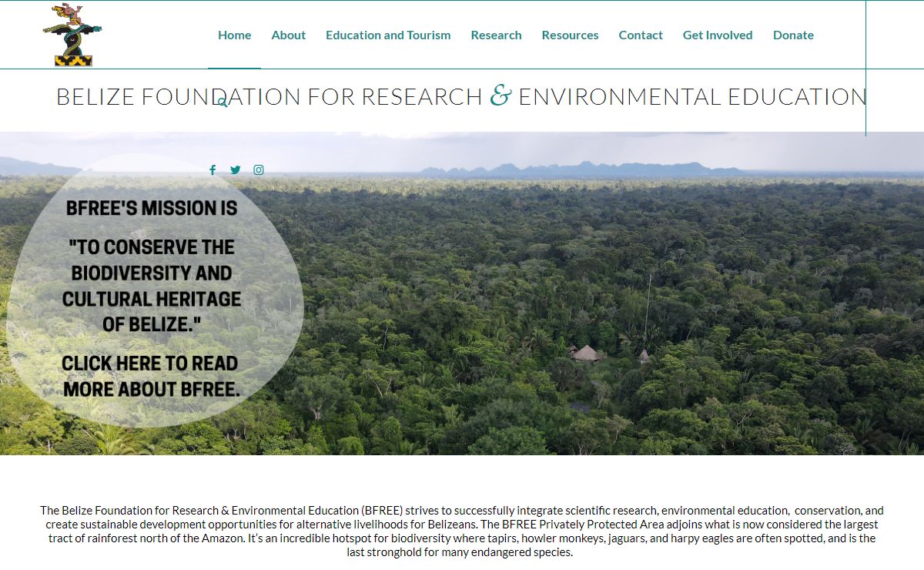Image resolution: width=924 pixels, height=570 pixels.
Task: Open the Research menu item
Action: 496,35
